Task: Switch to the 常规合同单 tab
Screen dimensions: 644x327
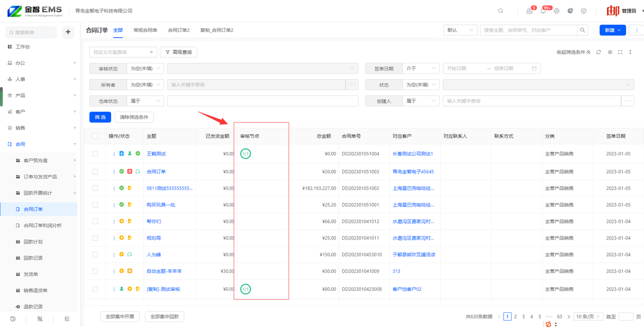Action: [145, 30]
